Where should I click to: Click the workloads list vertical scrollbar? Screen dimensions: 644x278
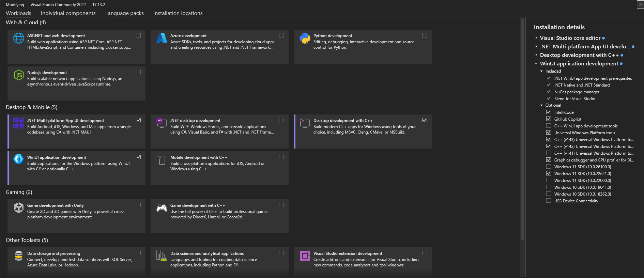(x=522, y=129)
